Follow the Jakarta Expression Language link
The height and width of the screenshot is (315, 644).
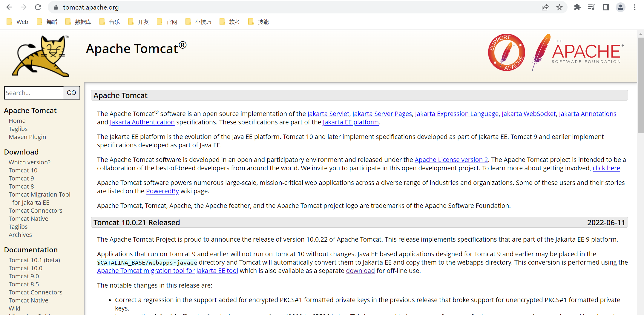tap(457, 114)
